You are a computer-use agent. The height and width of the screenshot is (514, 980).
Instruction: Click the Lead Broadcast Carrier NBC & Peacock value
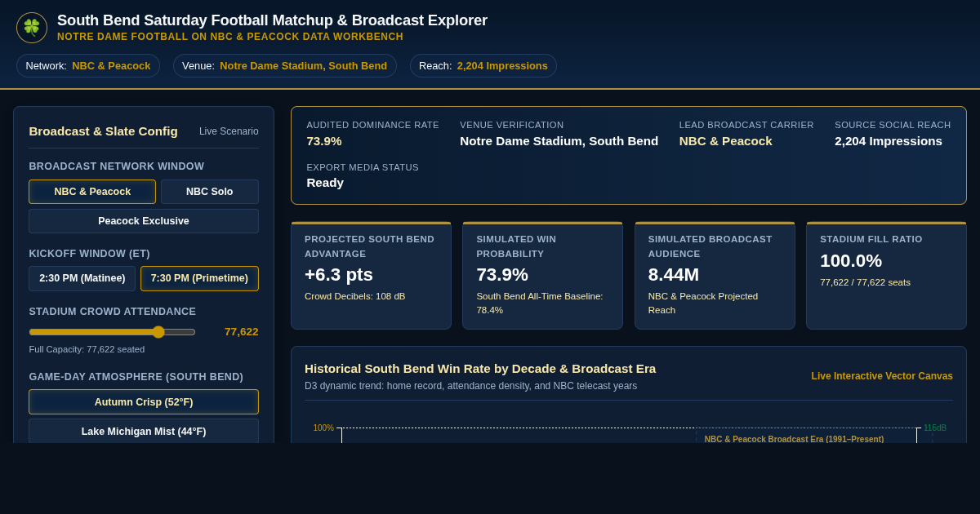(x=725, y=141)
